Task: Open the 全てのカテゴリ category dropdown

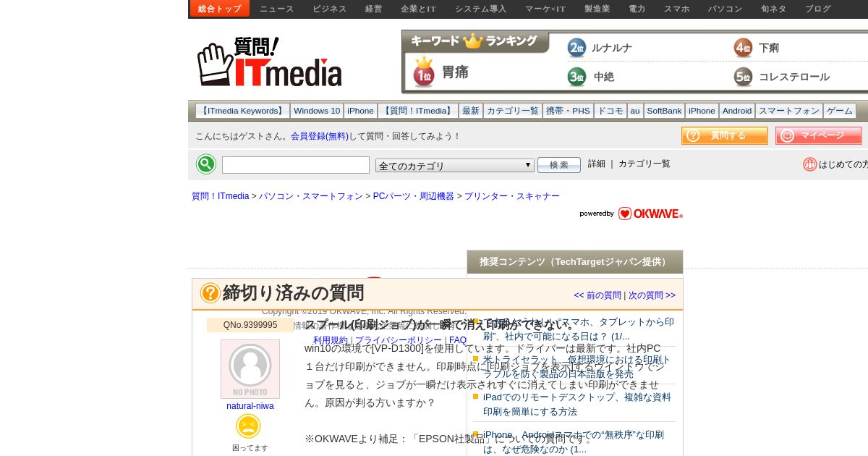Action: (455, 165)
